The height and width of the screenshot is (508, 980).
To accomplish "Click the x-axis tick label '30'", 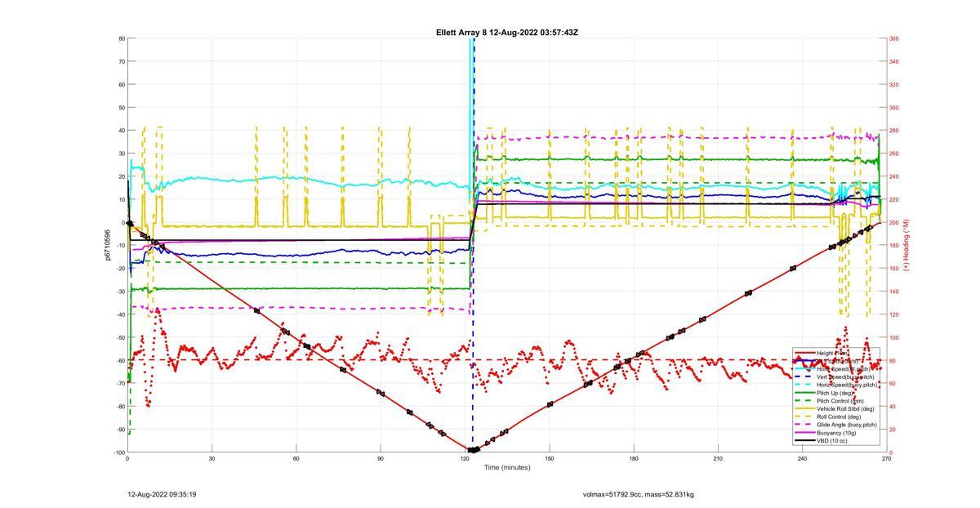I will (212, 459).
